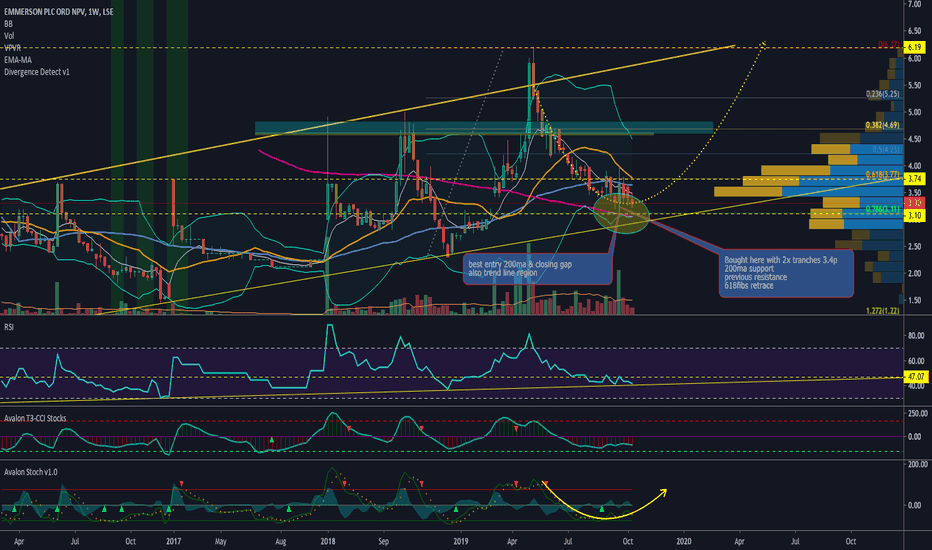The height and width of the screenshot is (550, 932).
Task: Select the 1.272(1.22) Fibonacci level label
Action: click(x=883, y=310)
